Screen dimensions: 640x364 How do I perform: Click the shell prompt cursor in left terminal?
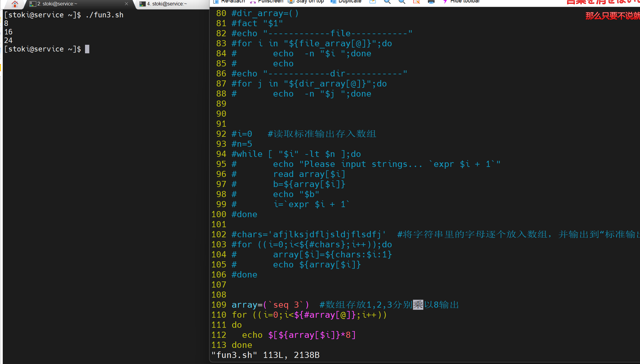(87, 49)
